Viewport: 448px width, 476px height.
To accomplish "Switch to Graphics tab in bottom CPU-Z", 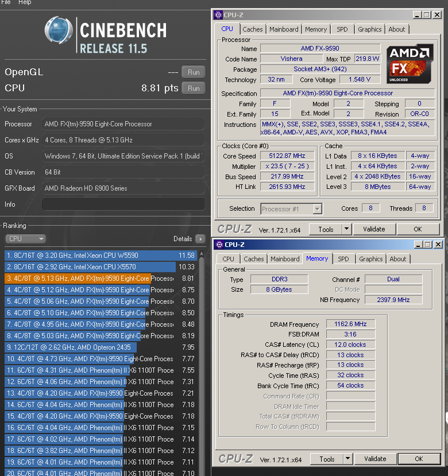I will (371, 259).
